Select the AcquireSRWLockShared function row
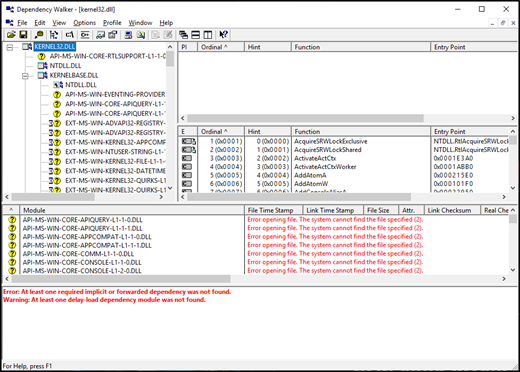The image size is (520, 372). (x=344, y=150)
